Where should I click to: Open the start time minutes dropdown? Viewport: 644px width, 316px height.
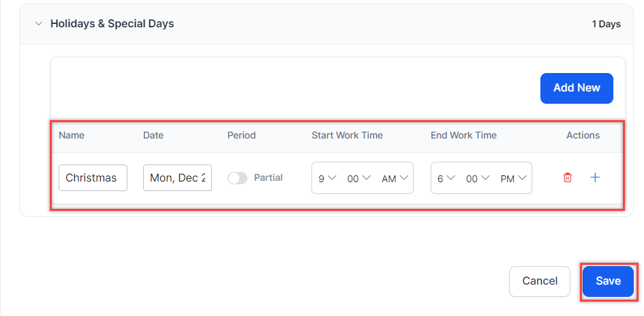358,178
